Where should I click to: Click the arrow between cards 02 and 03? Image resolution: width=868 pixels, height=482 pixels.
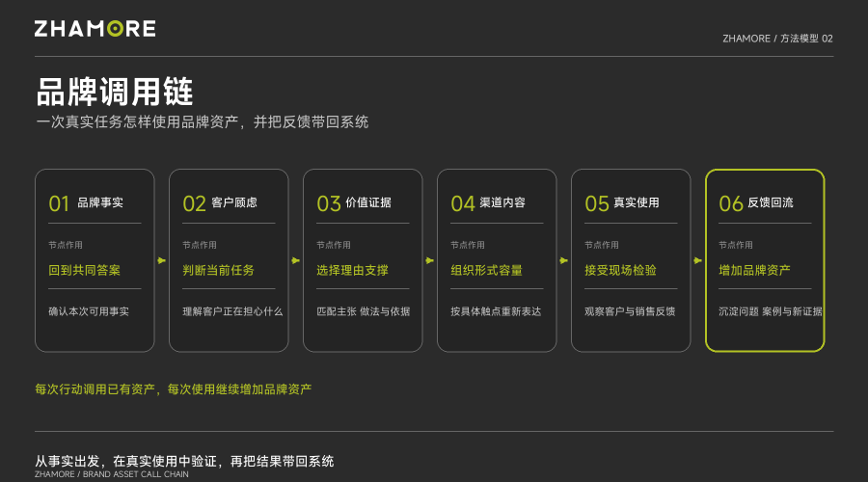296,260
